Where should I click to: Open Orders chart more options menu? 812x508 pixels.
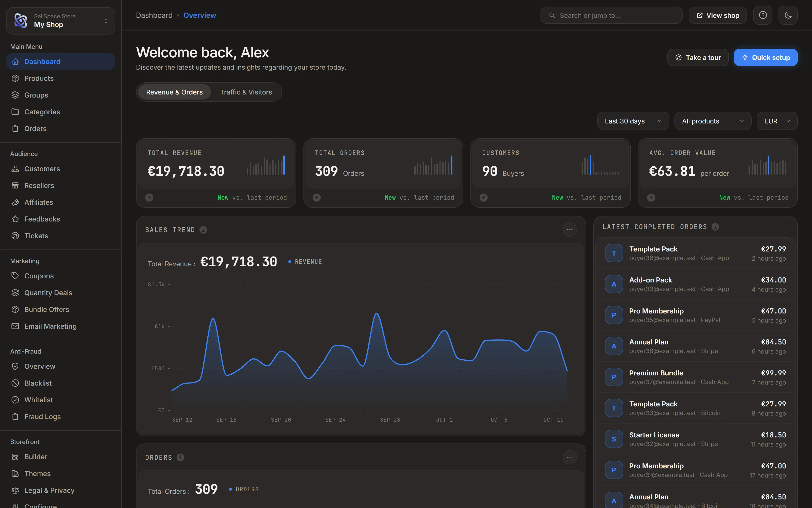coord(569,457)
